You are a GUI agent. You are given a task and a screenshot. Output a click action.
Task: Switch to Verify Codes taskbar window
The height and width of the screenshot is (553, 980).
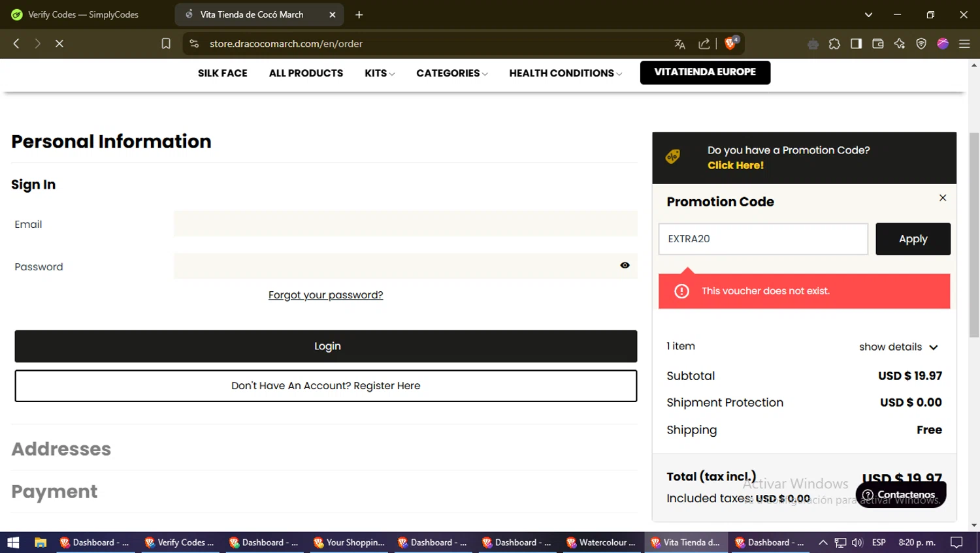tap(180, 543)
